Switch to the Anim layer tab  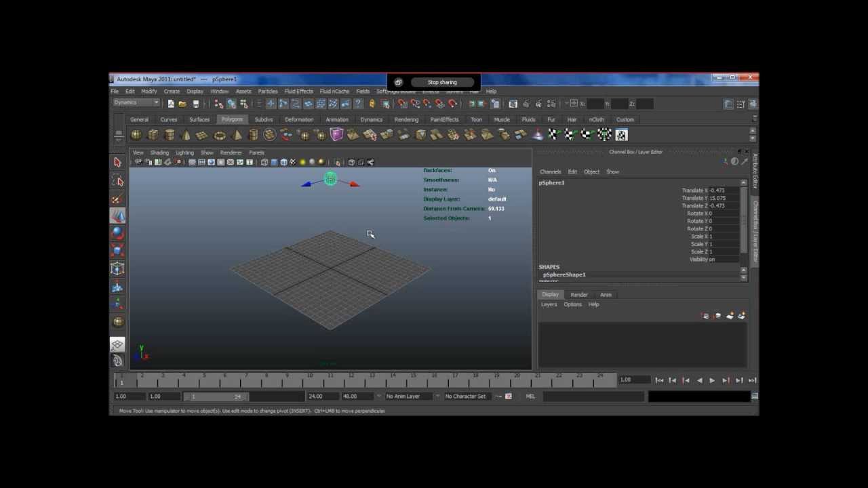click(606, 295)
